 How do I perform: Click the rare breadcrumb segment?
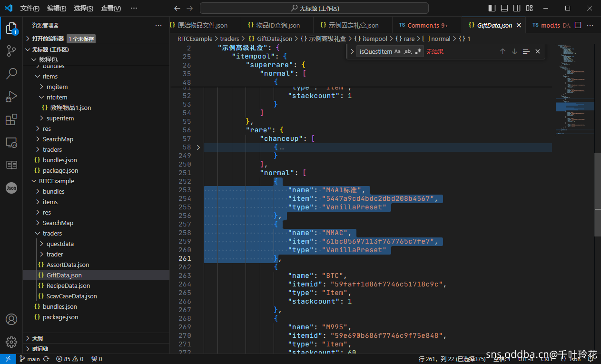click(x=409, y=39)
